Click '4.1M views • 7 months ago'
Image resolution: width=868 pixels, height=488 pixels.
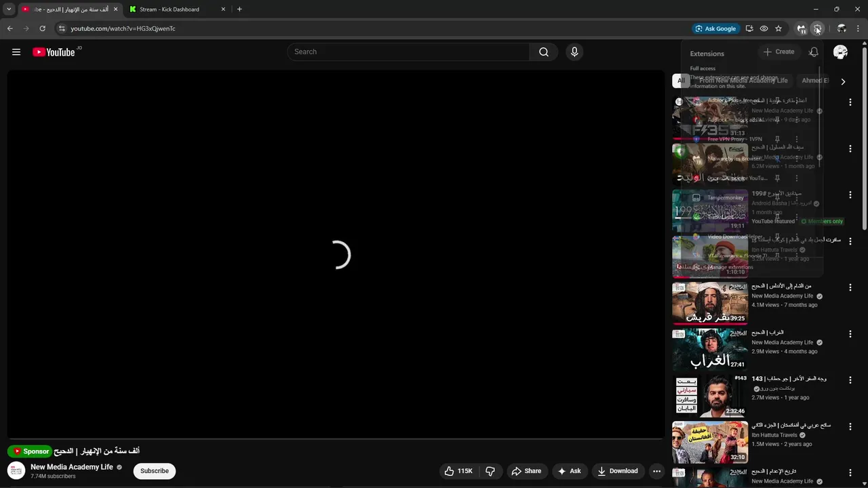[x=784, y=305]
